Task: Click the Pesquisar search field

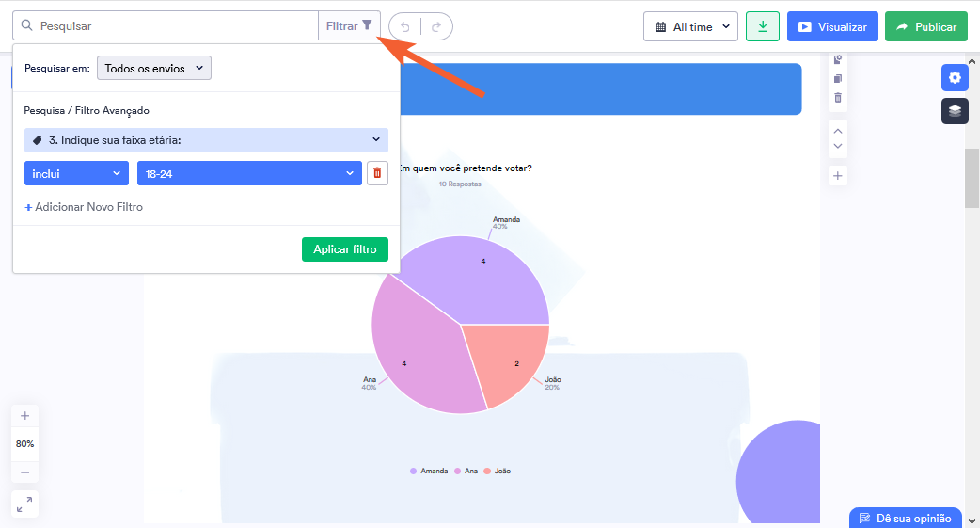Action: [166, 25]
